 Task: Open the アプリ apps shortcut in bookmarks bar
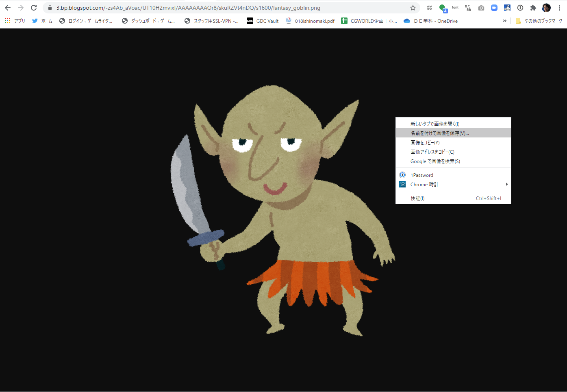(x=15, y=21)
